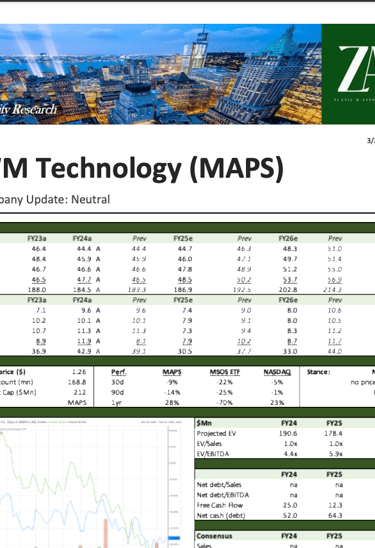375x548 pixels.
Task: Select the MAPS 90d return '-14%'
Action: coord(172,392)
